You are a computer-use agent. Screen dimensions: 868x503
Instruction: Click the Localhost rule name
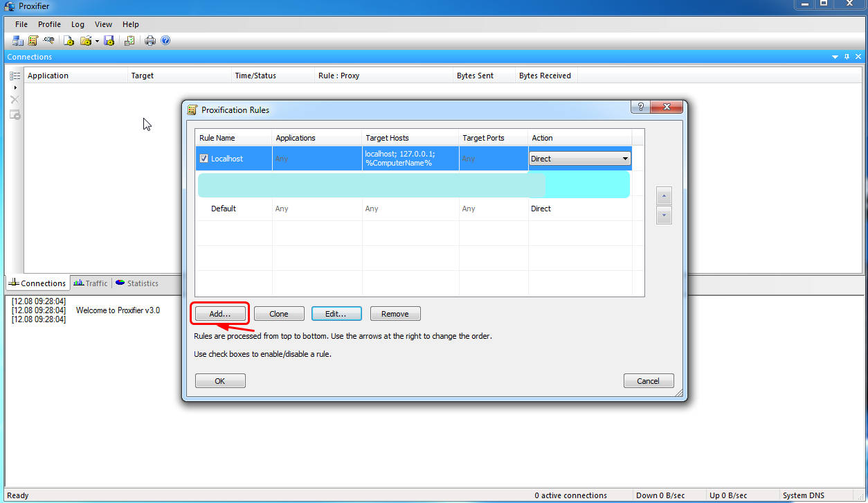click(x=227, y=159)
